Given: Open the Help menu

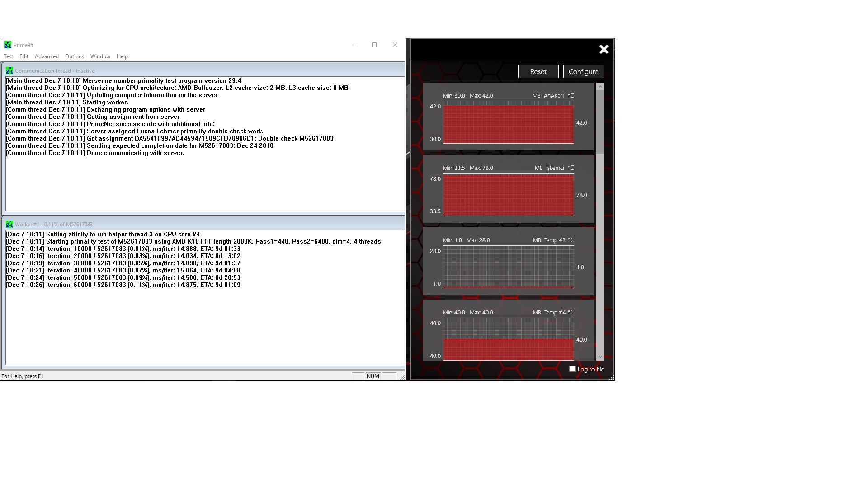Looking at the screenshot, I should coord(122,56).
